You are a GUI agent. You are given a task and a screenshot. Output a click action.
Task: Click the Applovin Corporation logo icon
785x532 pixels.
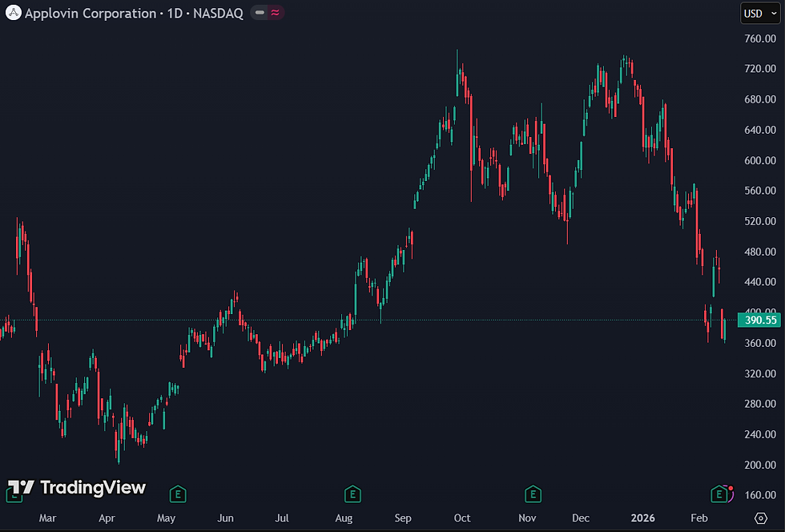click(x=14, y=13)
